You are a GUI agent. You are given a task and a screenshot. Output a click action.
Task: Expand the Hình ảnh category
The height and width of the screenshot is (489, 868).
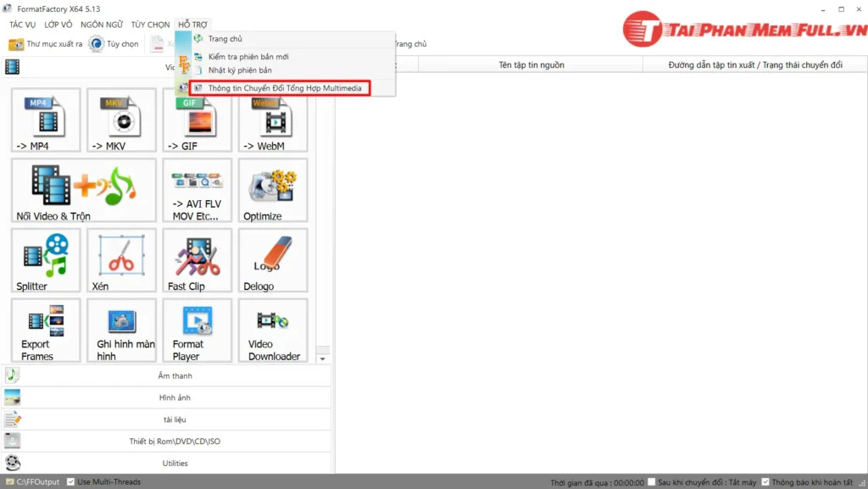pyautogui.click(x=175, y=397)
